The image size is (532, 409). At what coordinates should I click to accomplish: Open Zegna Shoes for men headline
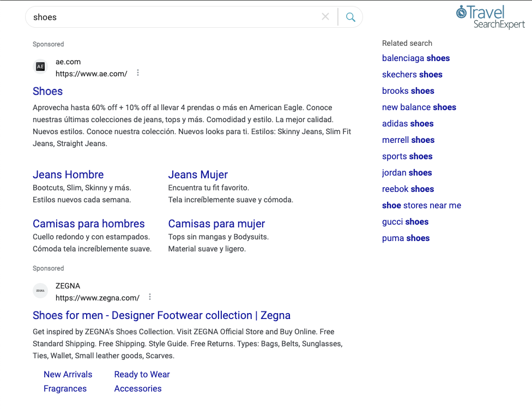[161, 315]
